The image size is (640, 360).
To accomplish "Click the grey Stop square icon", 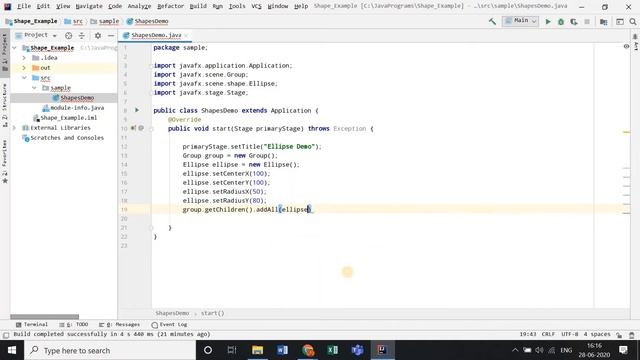I will pyautogui.click(x=587, y=22).
